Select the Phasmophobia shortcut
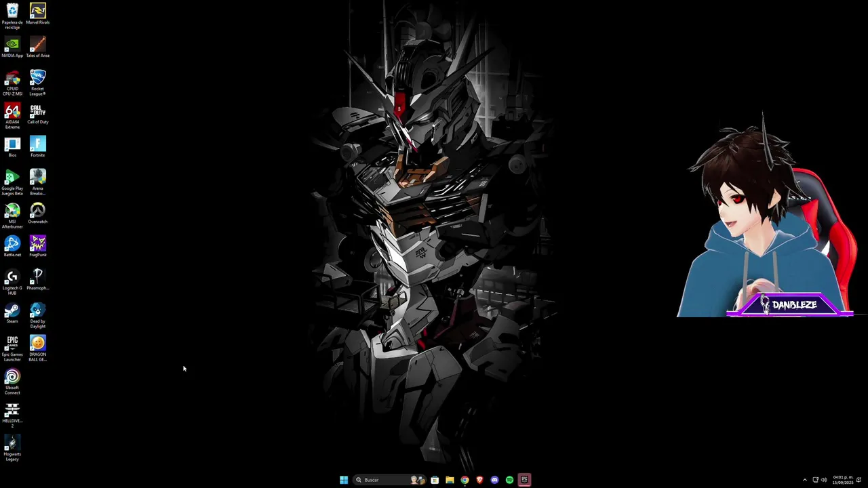Image resolution: width=868 pixels, height=488 pixels. (37, 279)
